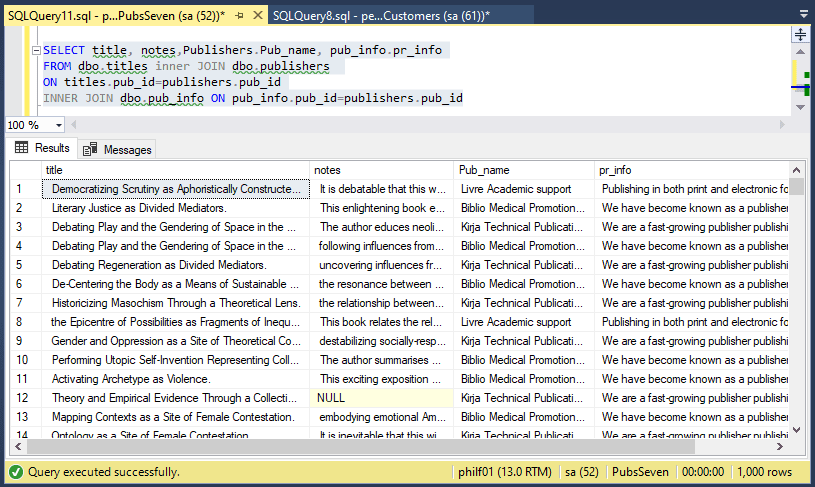
Task: Click the Results grid icon
Action: point(21,148)
